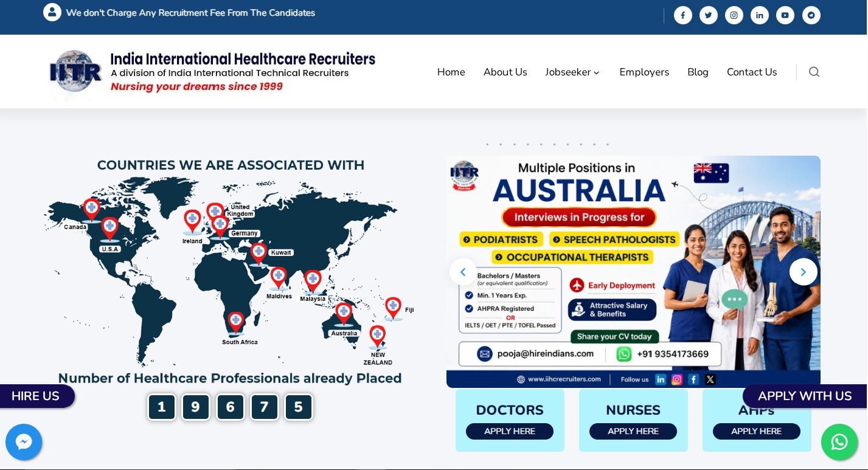Click the user icon beside recruitment fee notice

tap(52, 12)
